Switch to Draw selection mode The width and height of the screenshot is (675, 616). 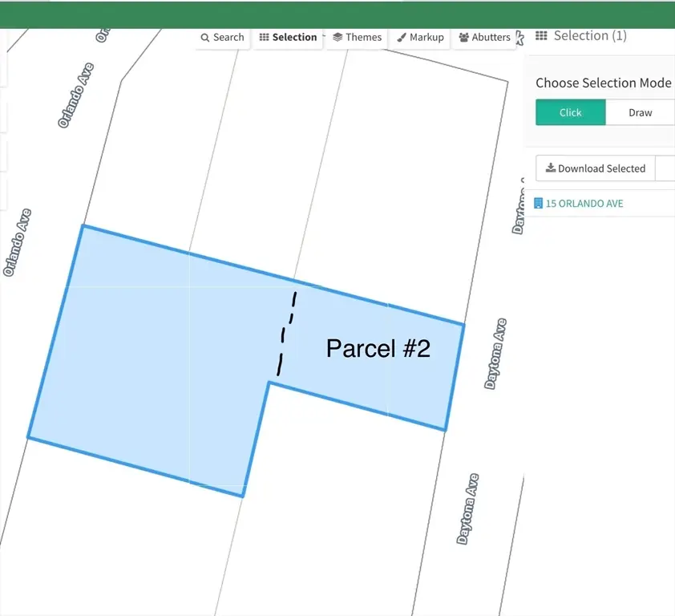click(x=640, y=112)
